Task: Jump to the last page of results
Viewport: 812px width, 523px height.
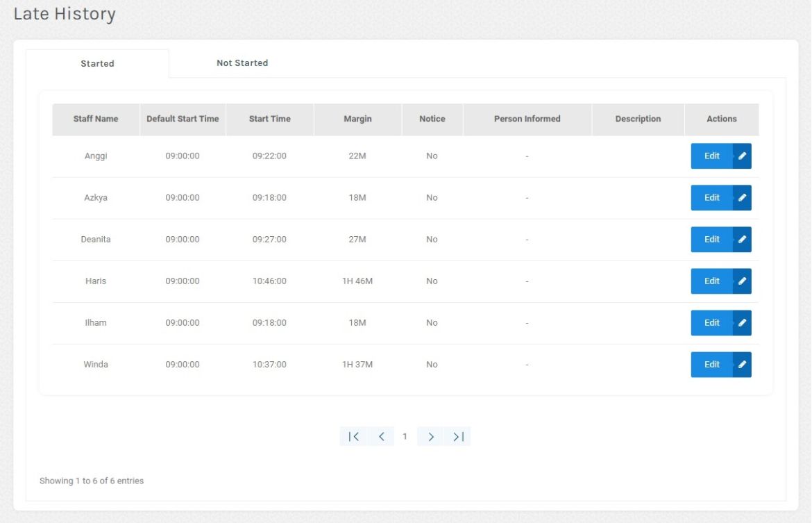Action: click(458, 437)
